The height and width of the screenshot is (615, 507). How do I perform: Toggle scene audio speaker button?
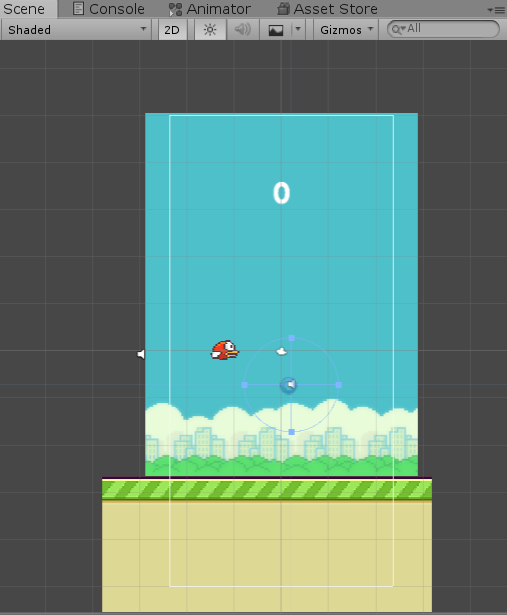tap(242, 30)
